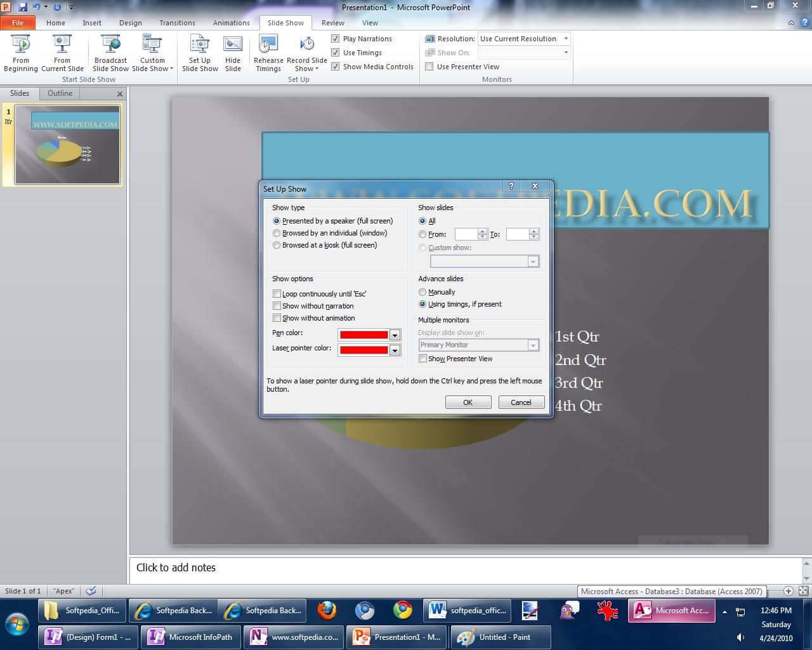Open Firefox from the taskbar
The image size is (812, 650).
(327, 611)
